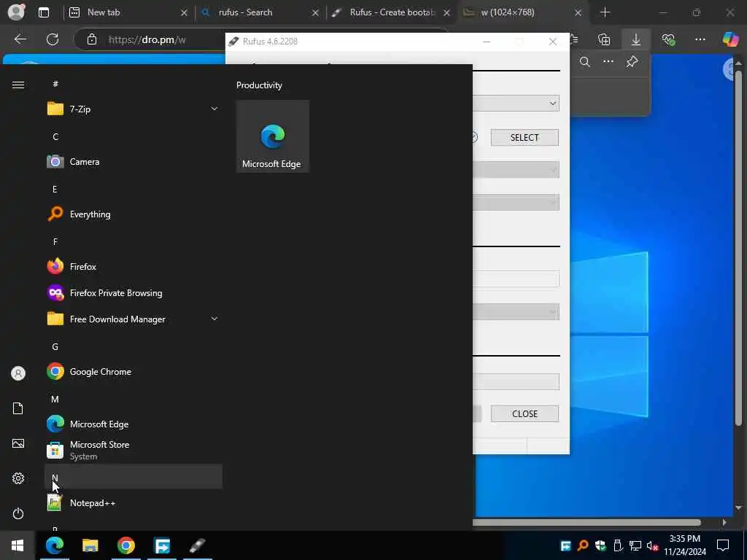Open taskbar clock and date
The image size is (747, 560).
coord(684,545)
